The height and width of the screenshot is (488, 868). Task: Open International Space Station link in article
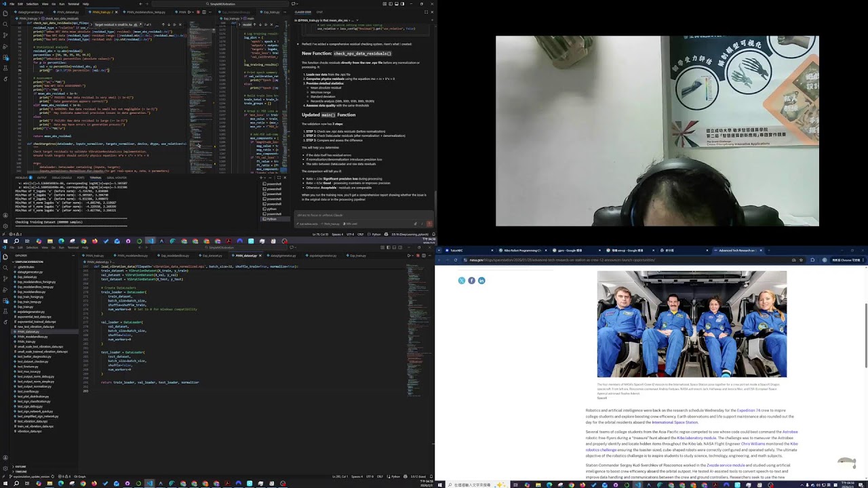675,422
